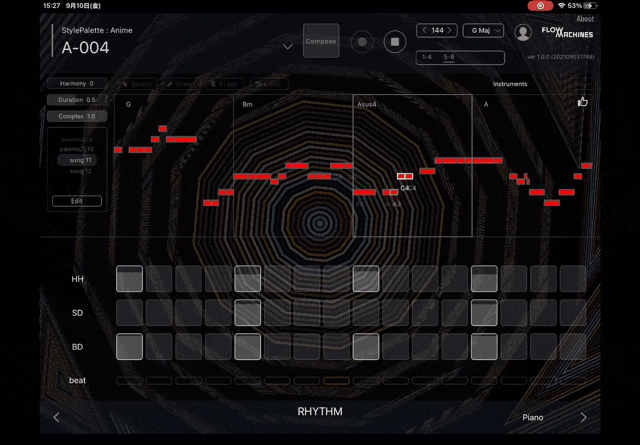Screen dimensions: 640x445
Task: Choose the Erase tool
Action: [x=225, y=84]
